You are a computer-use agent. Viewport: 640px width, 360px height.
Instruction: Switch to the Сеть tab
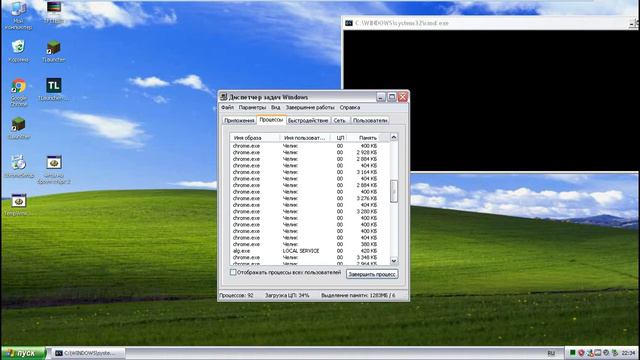click(339, 120)
